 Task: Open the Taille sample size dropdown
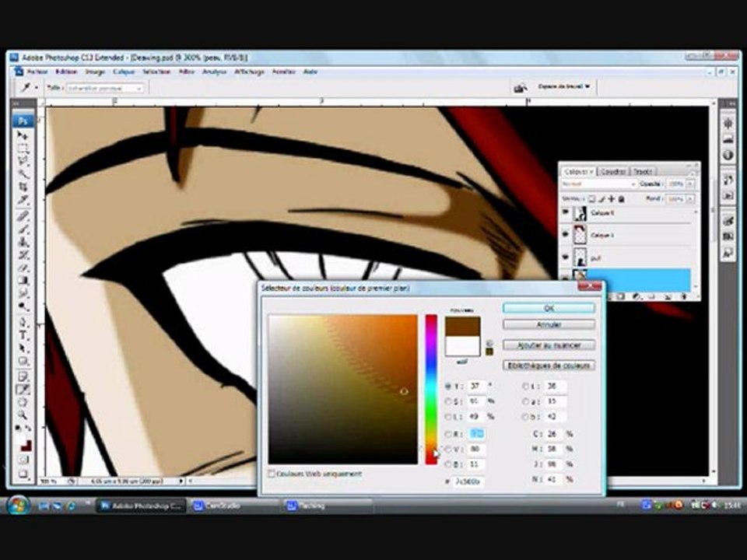tap(105, 88)
